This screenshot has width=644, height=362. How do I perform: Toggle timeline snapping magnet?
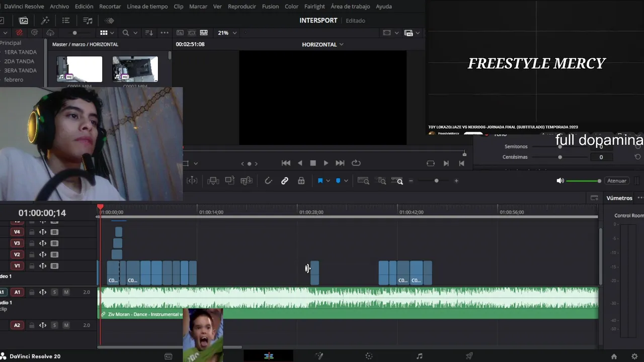[268, 181]
